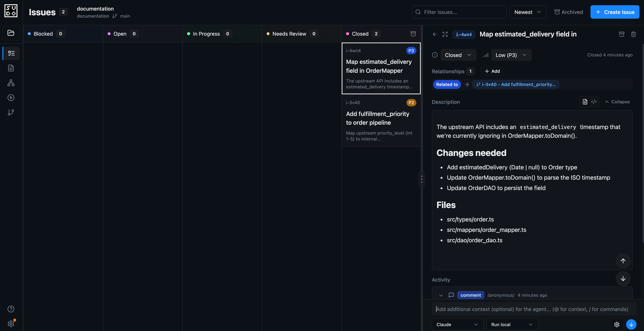
Task: Click the Closed 4 minutes ago timestamp
Action: click(x=610, y=55)
